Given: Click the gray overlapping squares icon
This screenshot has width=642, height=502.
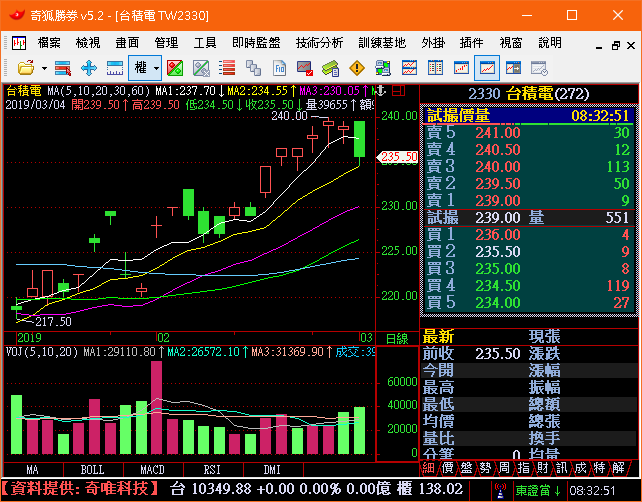Looking at the screenshot, I should point(253,68).
